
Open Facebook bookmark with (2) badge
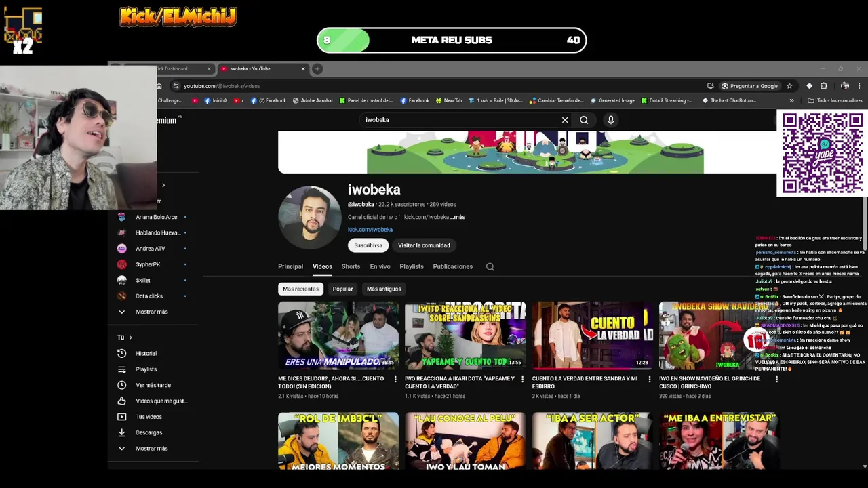point(269,100)
